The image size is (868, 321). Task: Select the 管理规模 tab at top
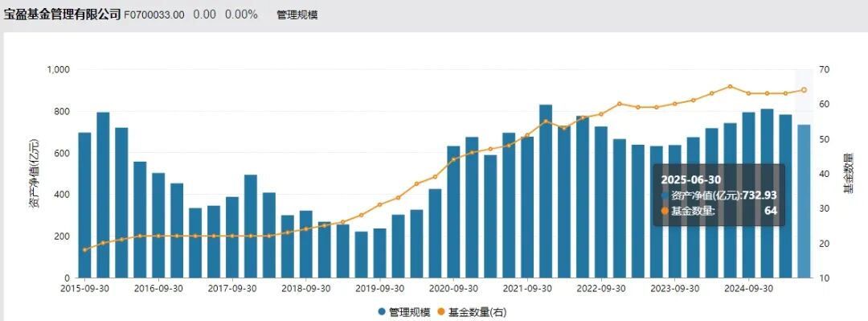click(x=297, y=15)
